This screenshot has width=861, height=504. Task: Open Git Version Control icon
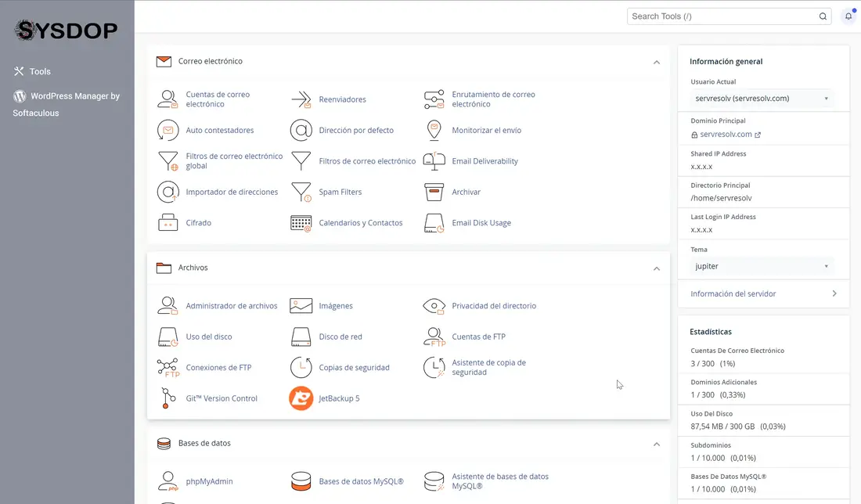tap(168, 398)
